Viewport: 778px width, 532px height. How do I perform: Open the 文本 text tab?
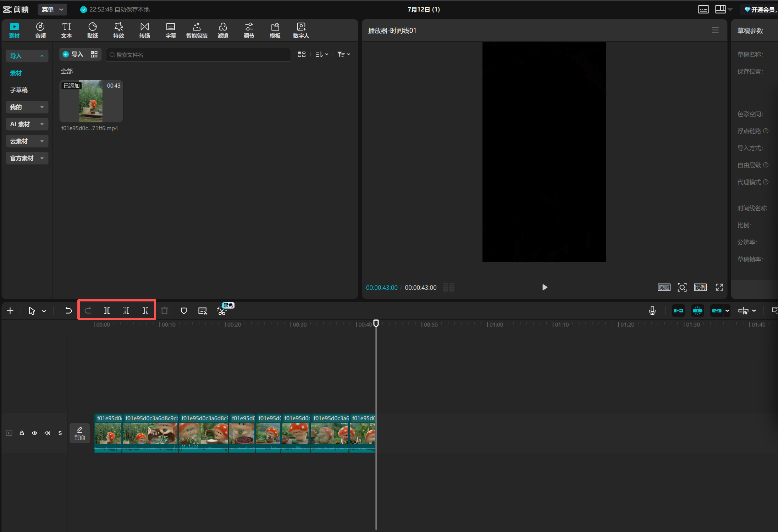pos(66,31)
